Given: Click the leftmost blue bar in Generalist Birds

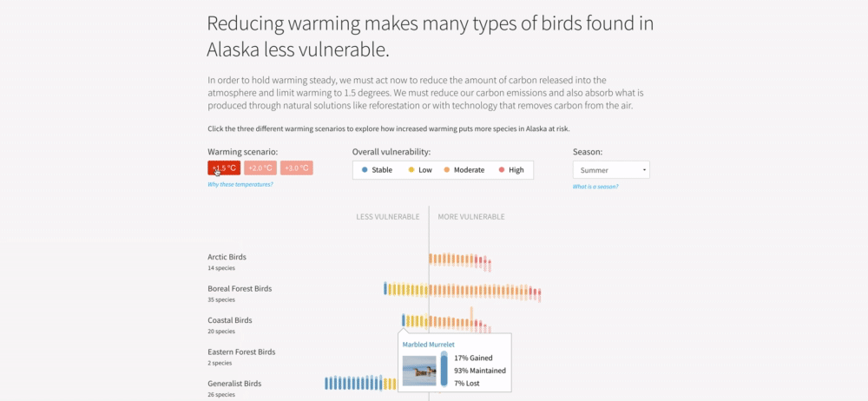Looking at the screenshot, I should point(327,383).
